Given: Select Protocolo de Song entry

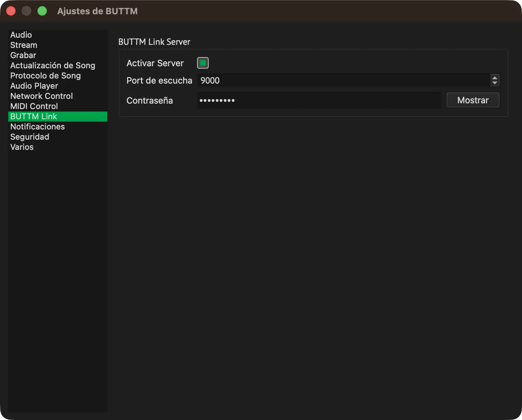Looking at the screenshot, I should click(57, 76).
